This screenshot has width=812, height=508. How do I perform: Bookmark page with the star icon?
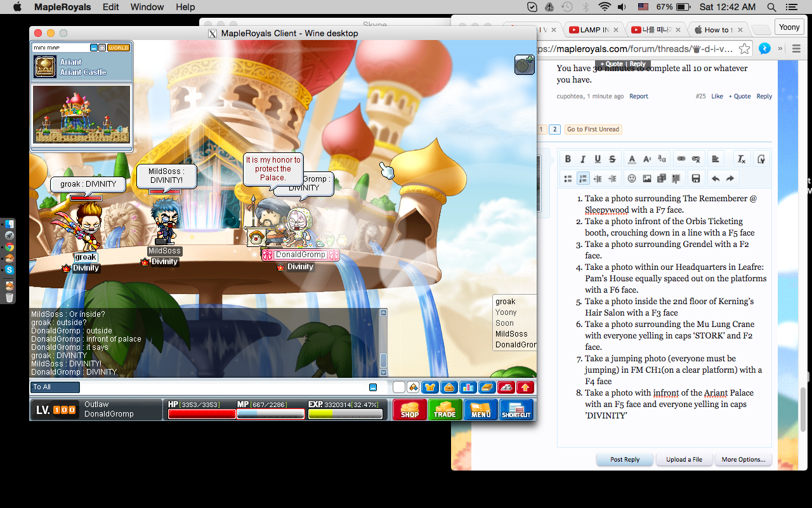(745, 49)
